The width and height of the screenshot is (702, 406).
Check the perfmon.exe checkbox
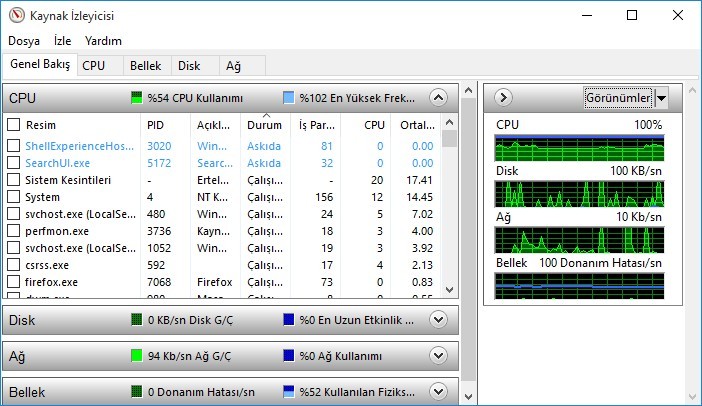pos(13,231)
